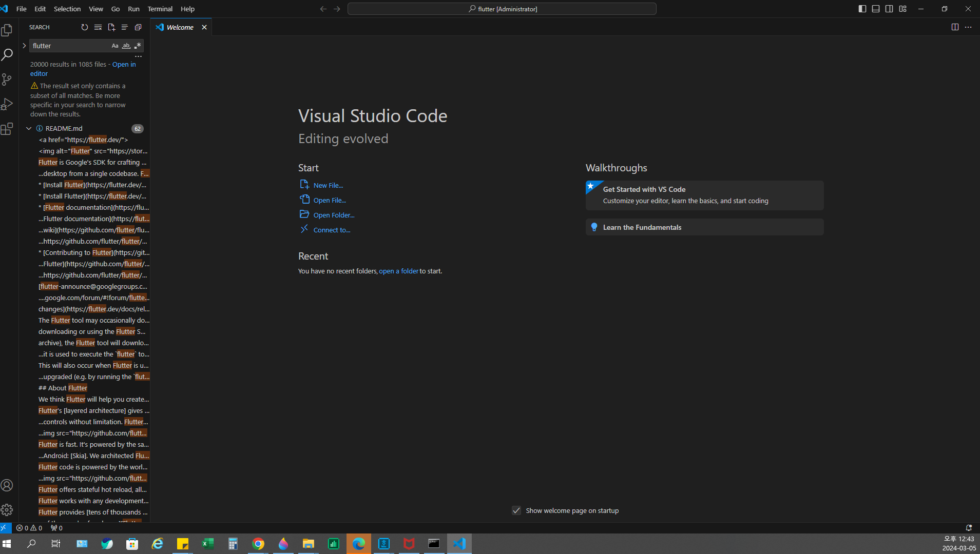Open the View menu
This screenshot has height=554, width=980.
click(x=96, y=9)
